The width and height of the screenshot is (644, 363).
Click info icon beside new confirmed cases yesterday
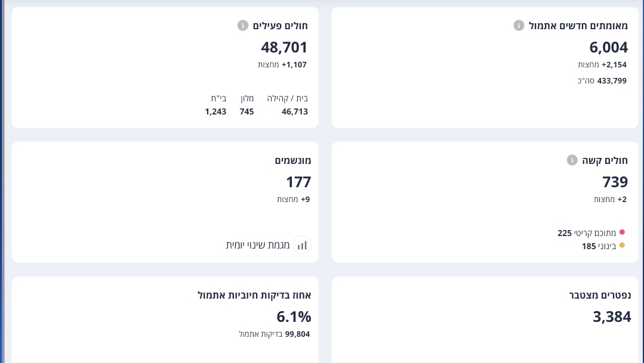click(519, 26)
